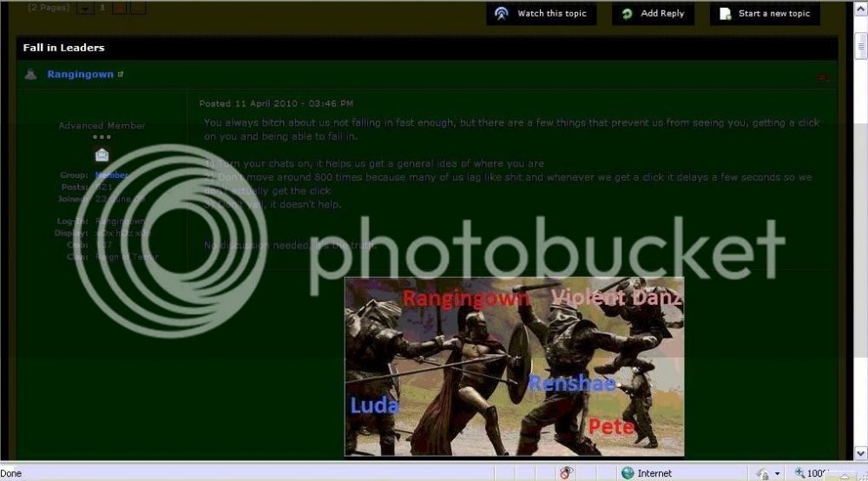
Task: Open Rangingown's profile link
Action: coord(80,74)
